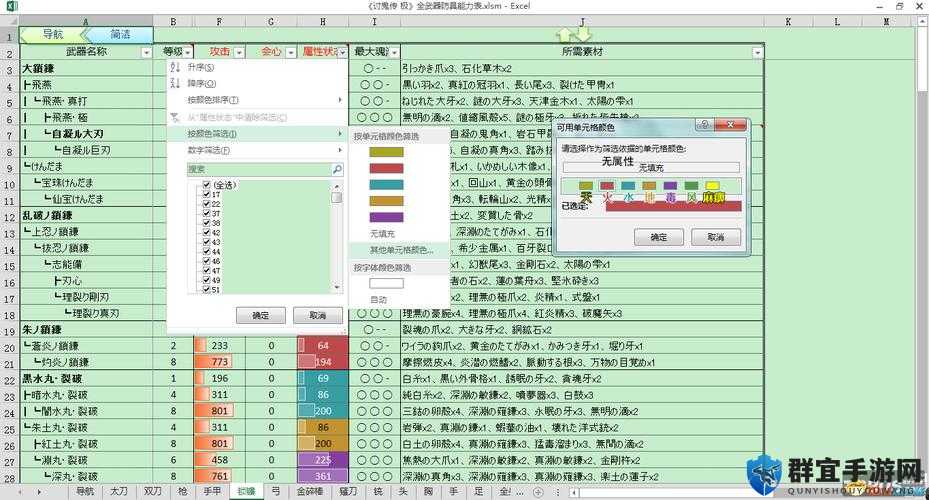Image resolution: width=929 pixels, height=500 pixels.
Task: Select 其他单元格颜色 more cell colors option
Action: pyautogui.click(x=399, y=250)
